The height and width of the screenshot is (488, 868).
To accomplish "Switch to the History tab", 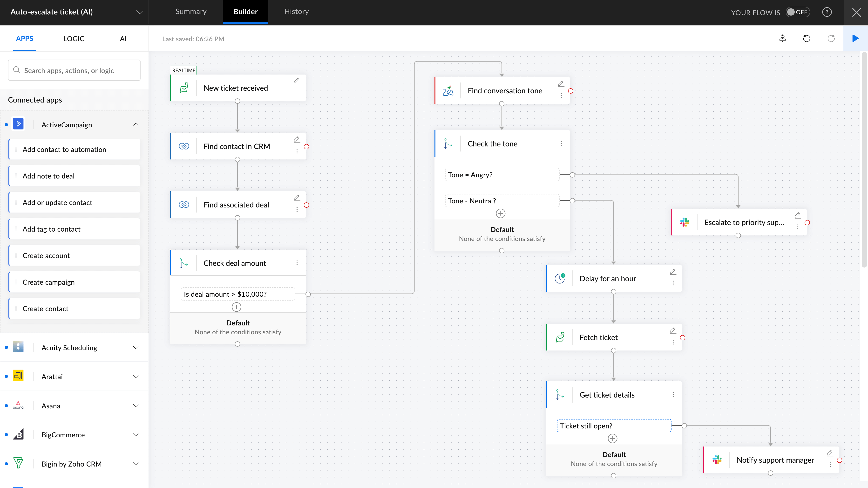I will [x=296, y=12].
